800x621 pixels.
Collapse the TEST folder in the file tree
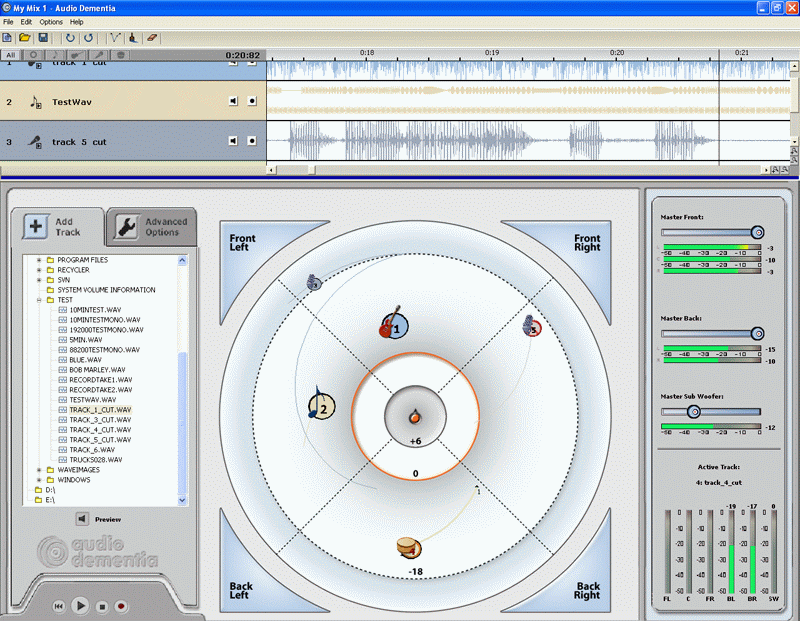tap(39, 300)
